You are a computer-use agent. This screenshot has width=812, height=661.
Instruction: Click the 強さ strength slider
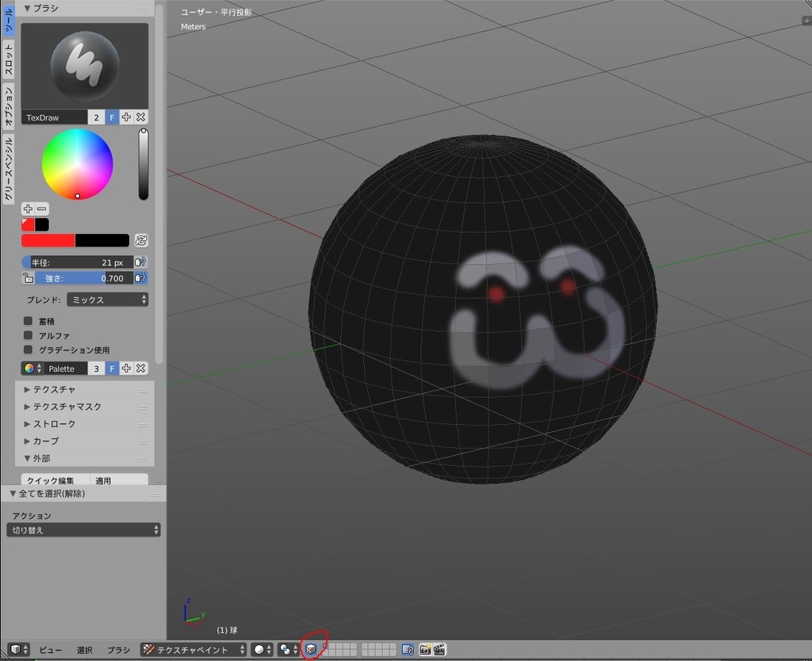tap(84, 278)
